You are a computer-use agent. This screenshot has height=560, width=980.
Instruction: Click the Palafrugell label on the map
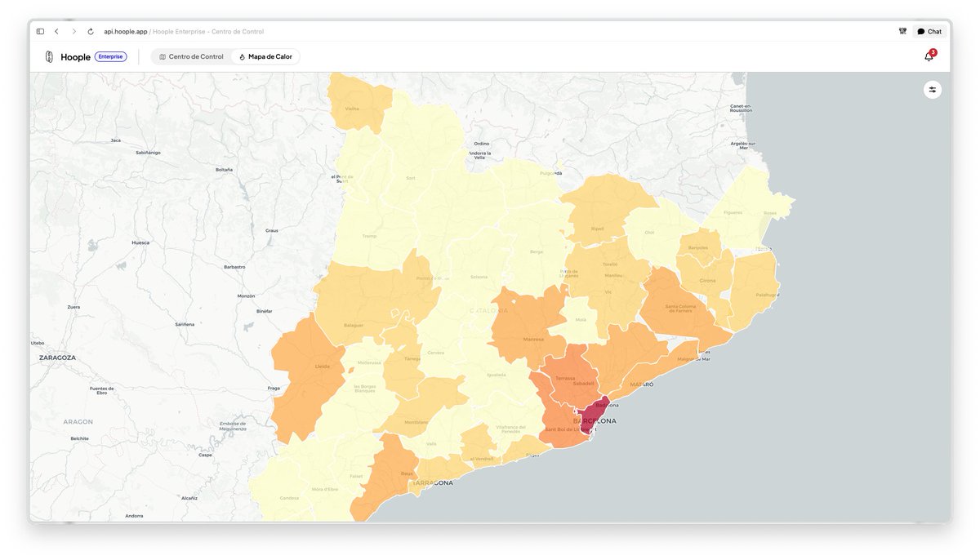tap(767, 295)
